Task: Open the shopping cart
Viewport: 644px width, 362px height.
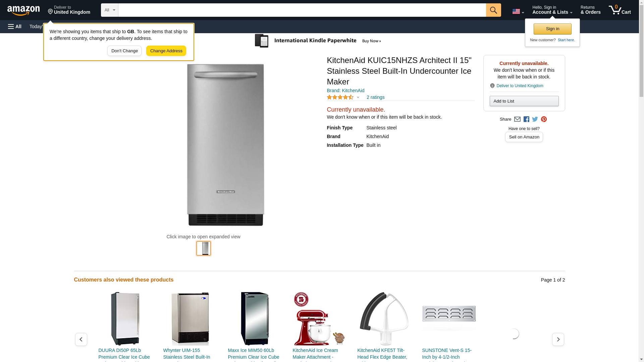Action: [x=620, y=10]
